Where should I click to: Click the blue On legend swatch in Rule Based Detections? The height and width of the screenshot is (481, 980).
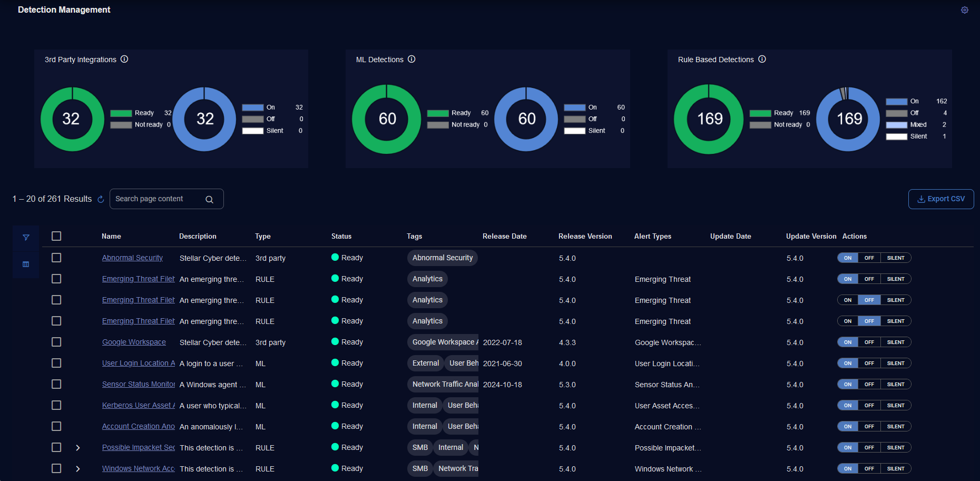[896, 101]
